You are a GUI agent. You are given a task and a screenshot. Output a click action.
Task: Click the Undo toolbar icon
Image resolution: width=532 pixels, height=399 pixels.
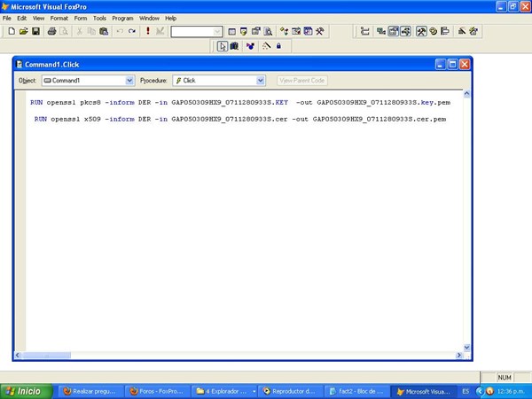click(120, 31)
